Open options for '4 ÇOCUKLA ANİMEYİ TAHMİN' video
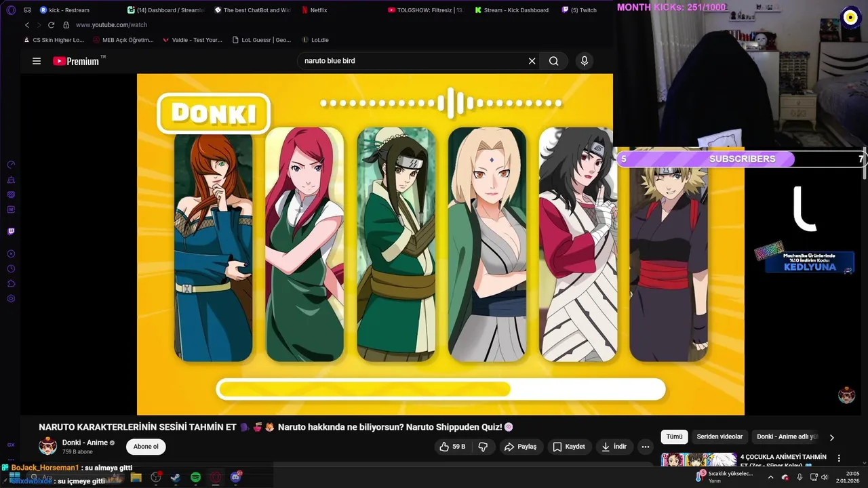Viewport: 868px width, 488px height. (x=839, y=458)
